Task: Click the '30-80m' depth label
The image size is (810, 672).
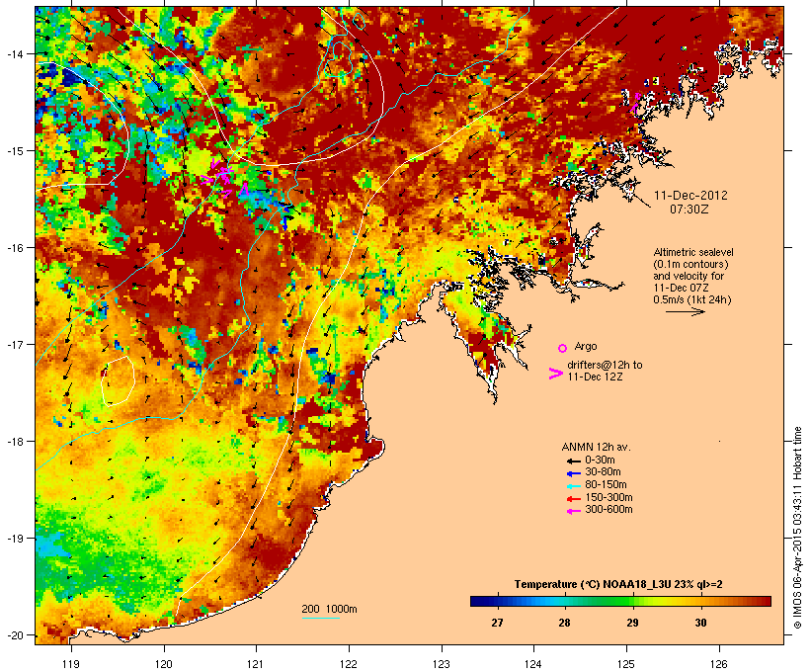Action: (603, 472)
